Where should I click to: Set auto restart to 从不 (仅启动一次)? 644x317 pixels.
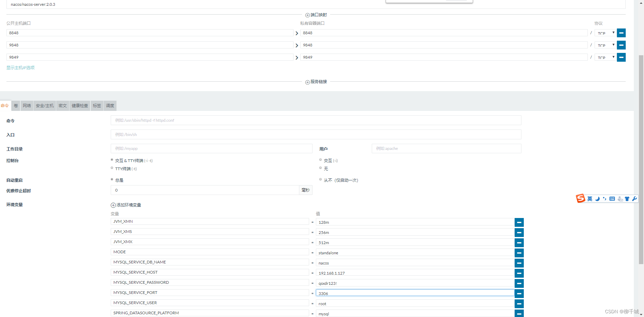coord(320,179)
